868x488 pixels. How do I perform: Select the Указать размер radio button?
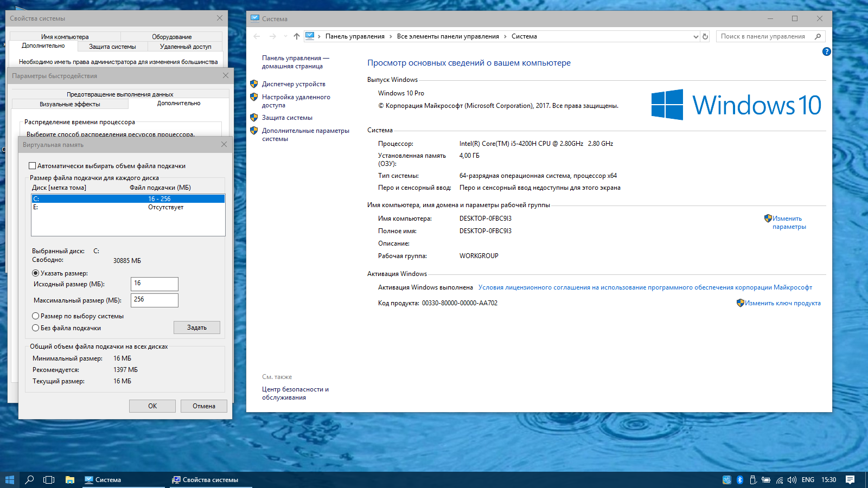pos(35,273)
